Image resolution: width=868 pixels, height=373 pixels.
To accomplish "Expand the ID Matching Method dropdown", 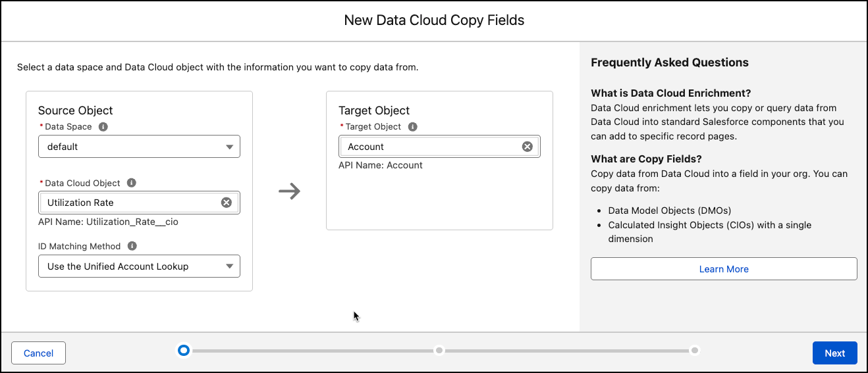I will 139,266.
